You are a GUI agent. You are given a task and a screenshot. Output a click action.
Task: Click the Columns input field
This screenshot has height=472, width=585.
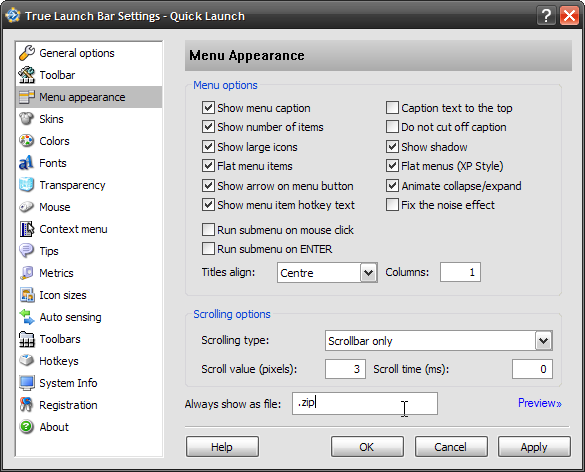460,272
